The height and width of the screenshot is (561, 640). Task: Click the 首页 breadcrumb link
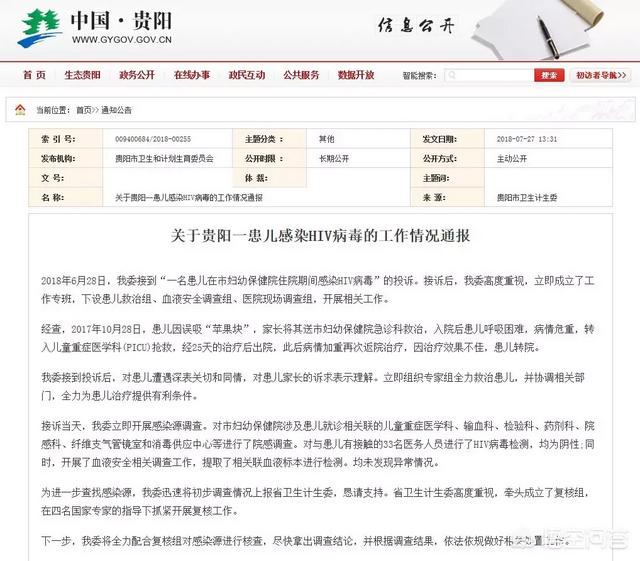pyautogui.click(x=84, y=110)
